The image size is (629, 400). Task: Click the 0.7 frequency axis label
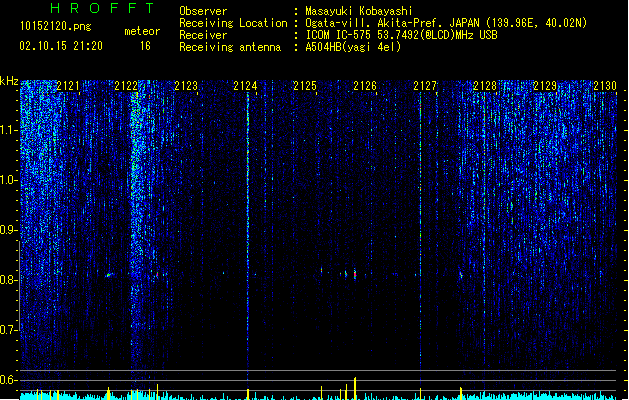point(9,330)
